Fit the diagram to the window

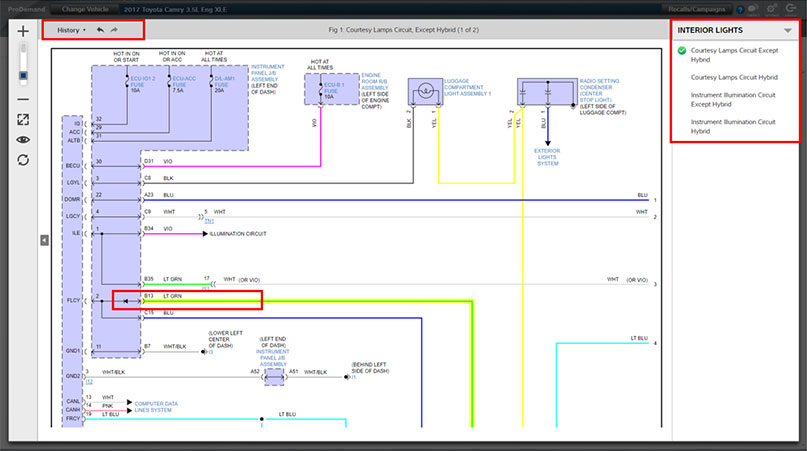[x=23, y=119]
